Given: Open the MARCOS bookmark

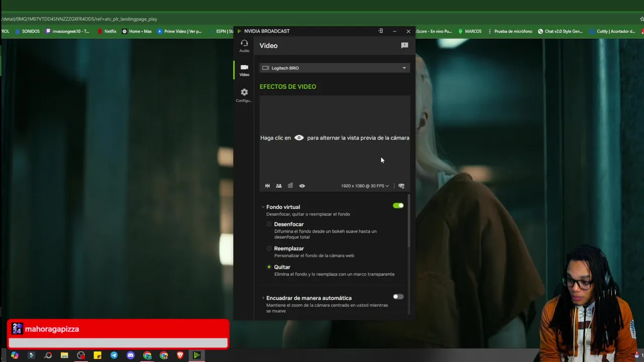Looking at the screenshot, I should coord(469,31).
